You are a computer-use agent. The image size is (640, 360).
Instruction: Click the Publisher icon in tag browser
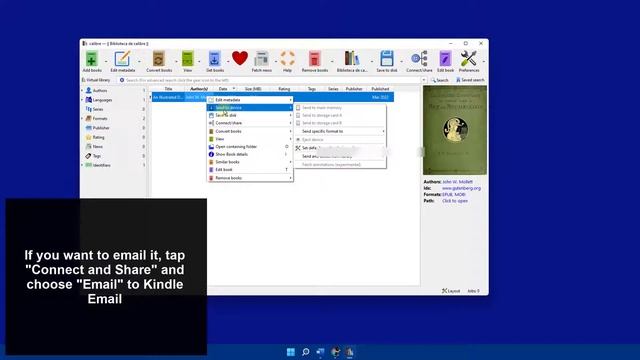pos(89,128)
